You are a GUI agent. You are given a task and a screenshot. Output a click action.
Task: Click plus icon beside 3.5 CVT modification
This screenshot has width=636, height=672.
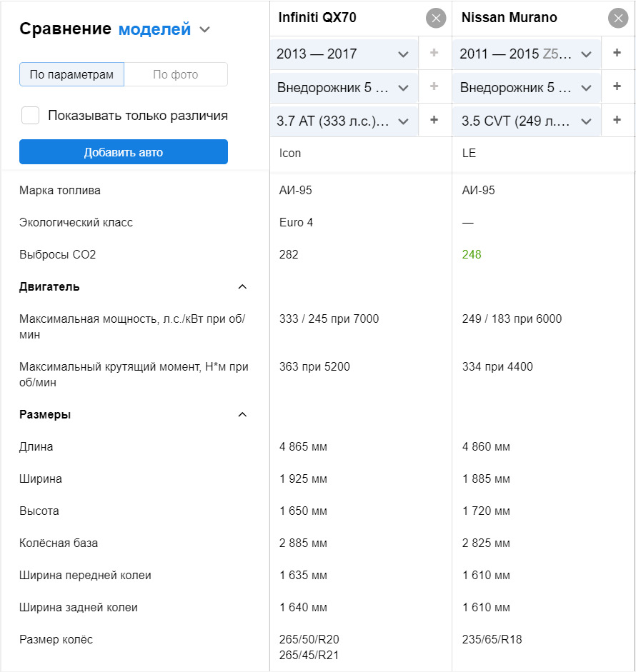[617, 120]
